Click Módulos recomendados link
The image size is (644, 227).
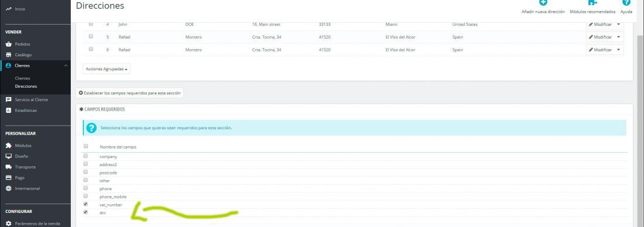[592, 12]
